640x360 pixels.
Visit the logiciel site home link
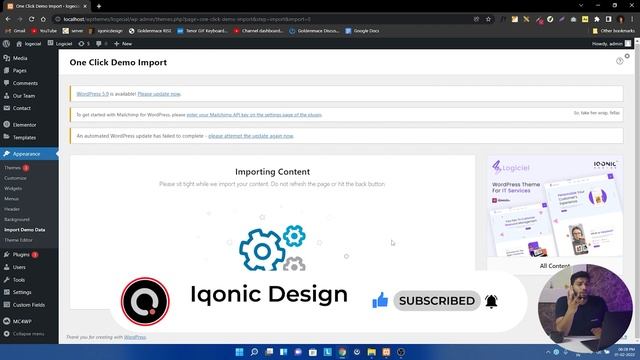pyautogui.click(x=29, y=44)
